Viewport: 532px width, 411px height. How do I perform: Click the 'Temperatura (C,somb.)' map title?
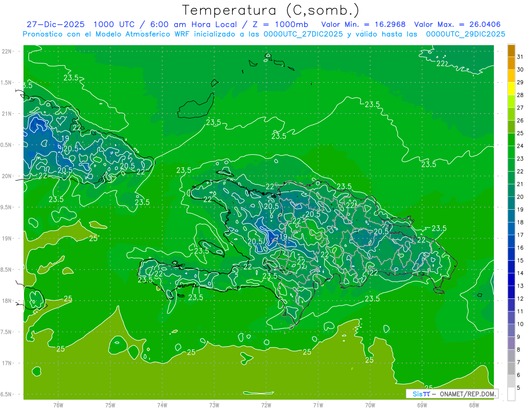click(271, 10)
